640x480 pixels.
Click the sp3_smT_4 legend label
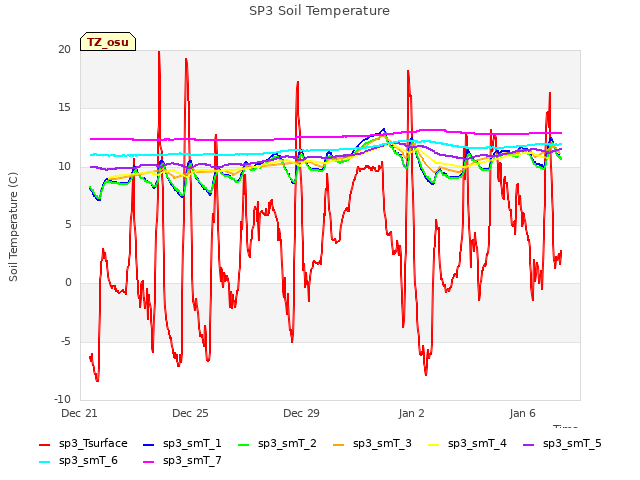point(477,443)
